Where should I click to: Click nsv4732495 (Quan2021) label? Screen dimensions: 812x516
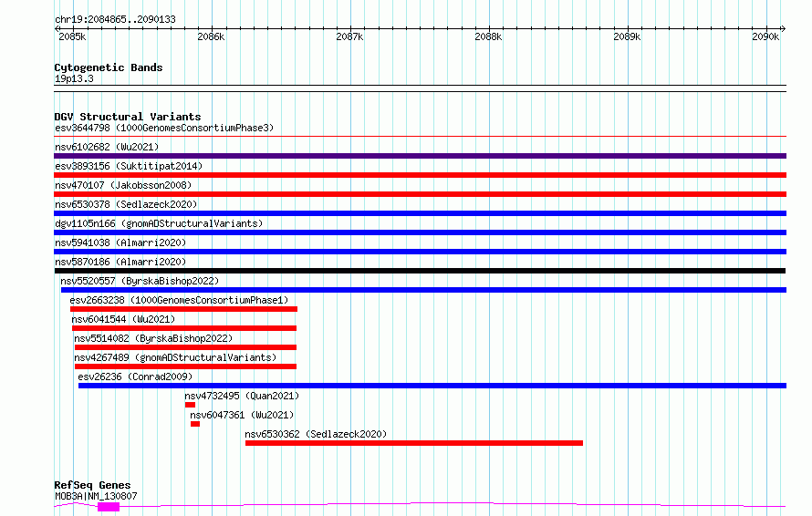click(x=242, y=396)
